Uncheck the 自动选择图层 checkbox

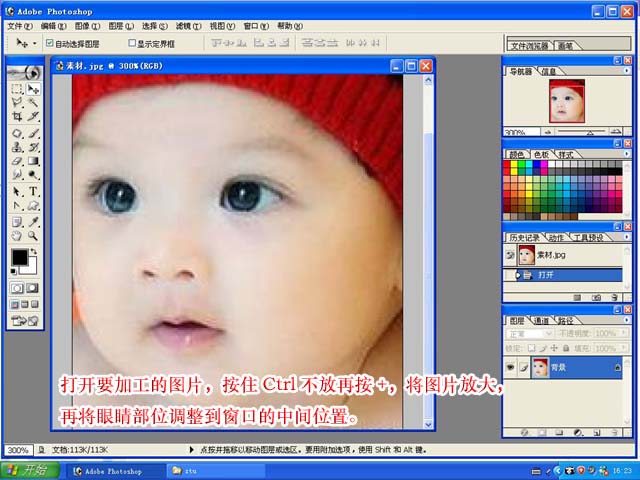pos(50,43)
